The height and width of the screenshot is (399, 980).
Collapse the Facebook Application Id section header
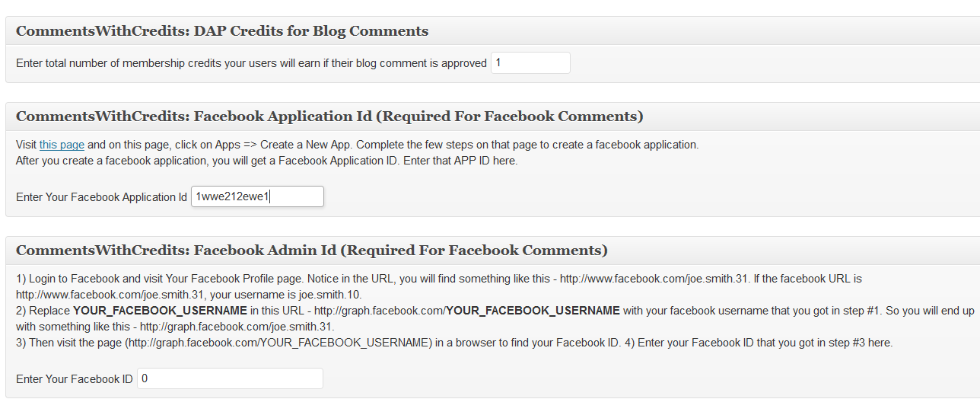492,117
